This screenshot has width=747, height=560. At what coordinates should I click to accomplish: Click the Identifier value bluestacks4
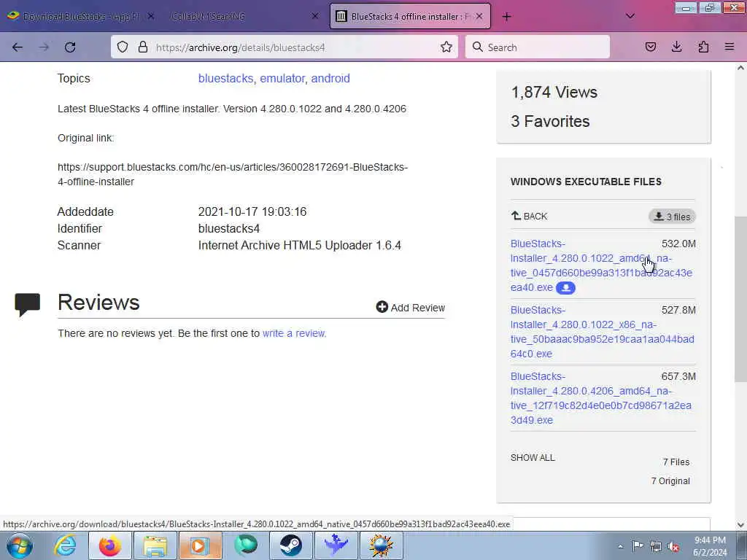pos(228,228)
